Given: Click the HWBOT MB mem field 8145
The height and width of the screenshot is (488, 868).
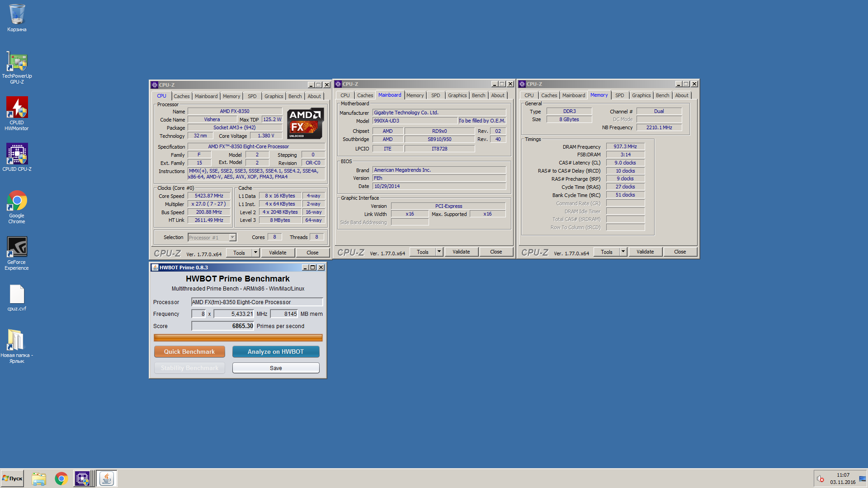Looking at the screenshot, I should (284, 314).
